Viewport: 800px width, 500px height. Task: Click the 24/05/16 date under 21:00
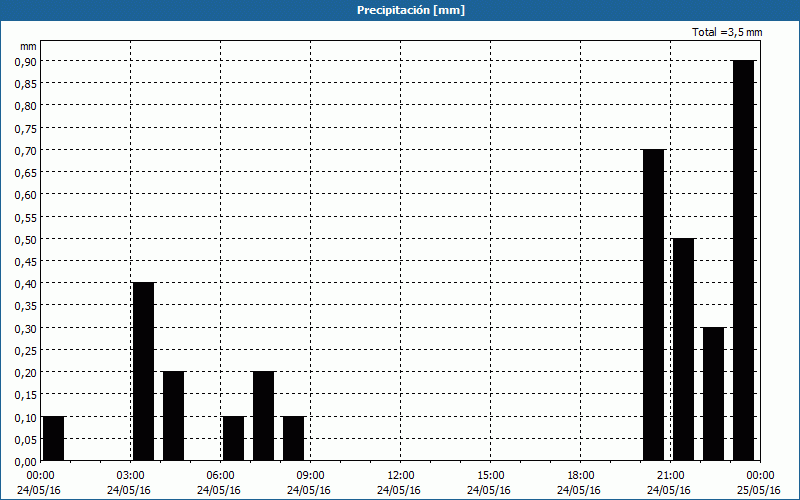click(669, 490)
